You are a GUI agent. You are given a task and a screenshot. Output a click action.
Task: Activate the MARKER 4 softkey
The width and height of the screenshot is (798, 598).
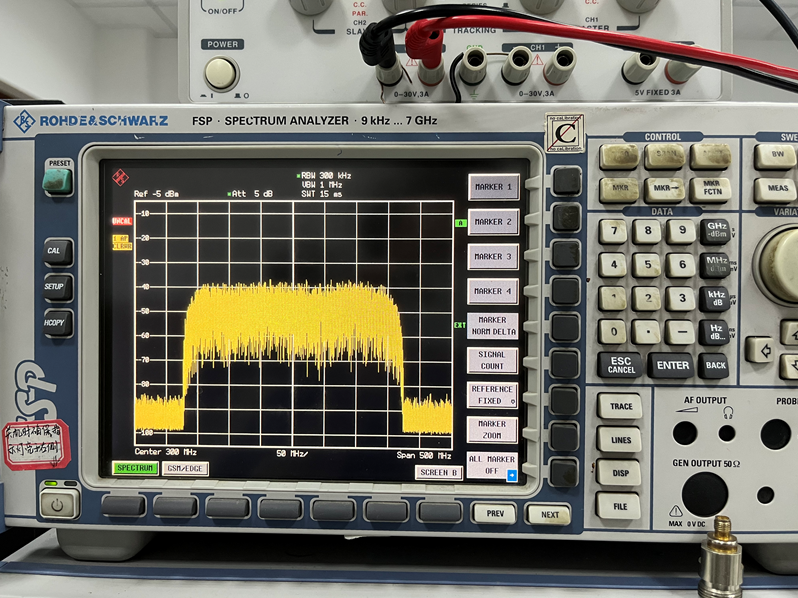[493, 291]
